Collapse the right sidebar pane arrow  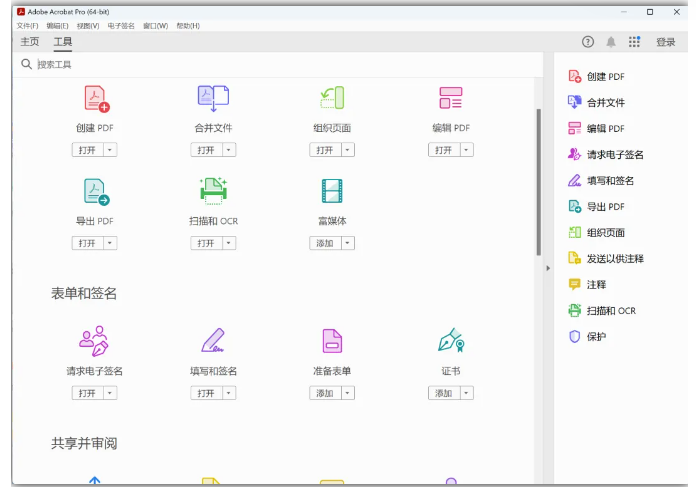click(548, 268)
